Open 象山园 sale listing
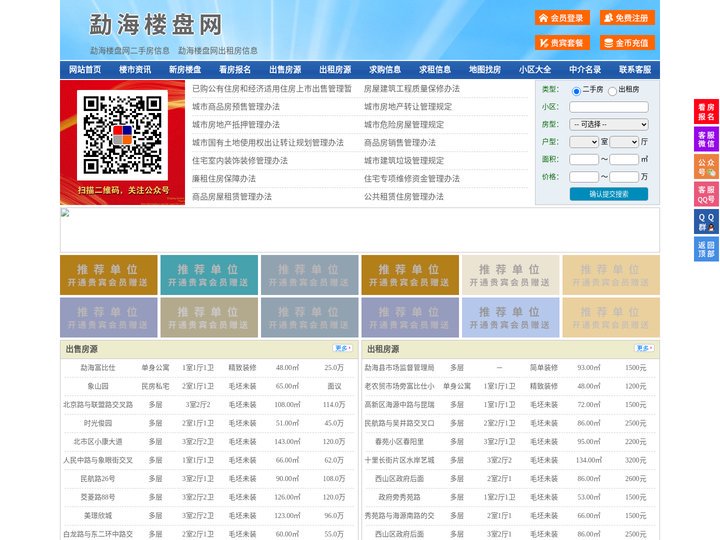This screenshot has width=720, height=540. [98, 386]
